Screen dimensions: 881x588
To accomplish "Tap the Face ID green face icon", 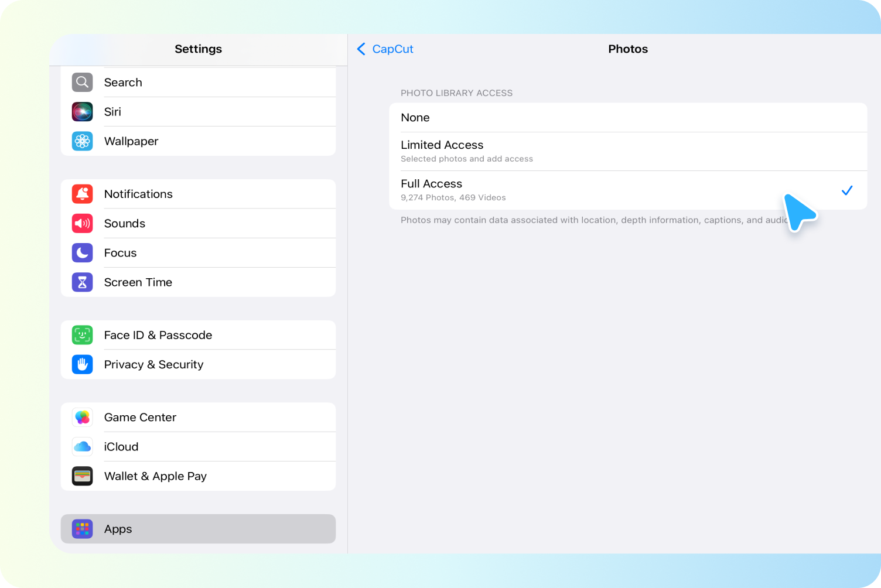I will tap(82, 334).
